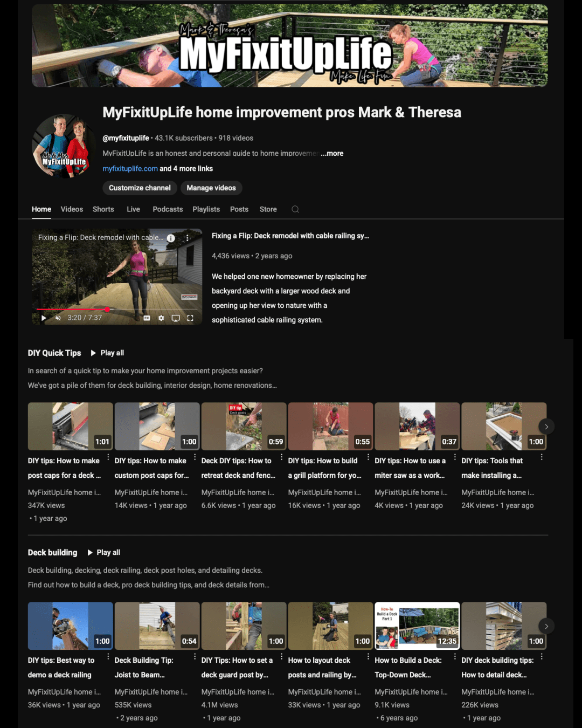
Task: Click the next arrow on the DIY Quick Tips row
Action: coord(546,426)
